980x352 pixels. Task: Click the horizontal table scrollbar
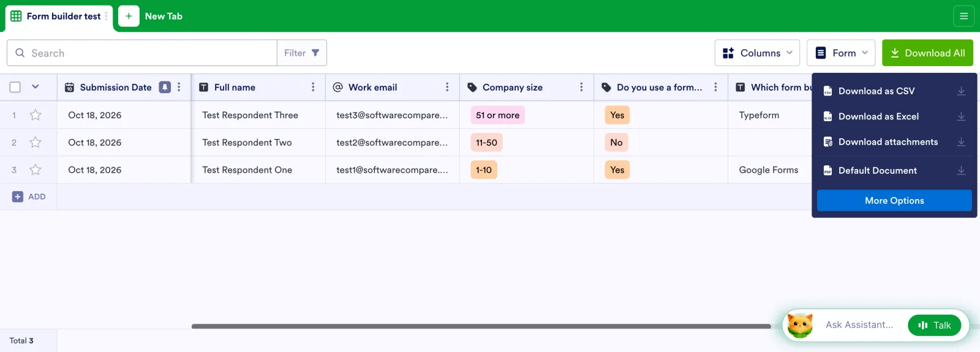point(481,326)
